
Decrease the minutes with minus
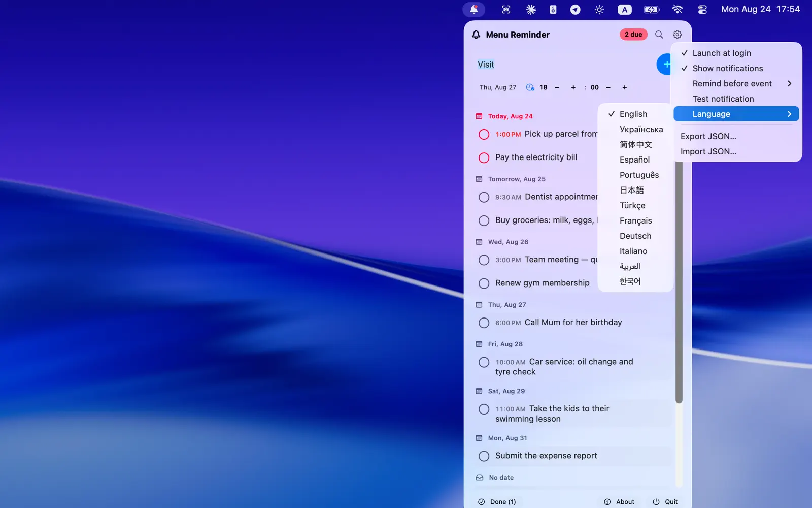coord(608,87)
